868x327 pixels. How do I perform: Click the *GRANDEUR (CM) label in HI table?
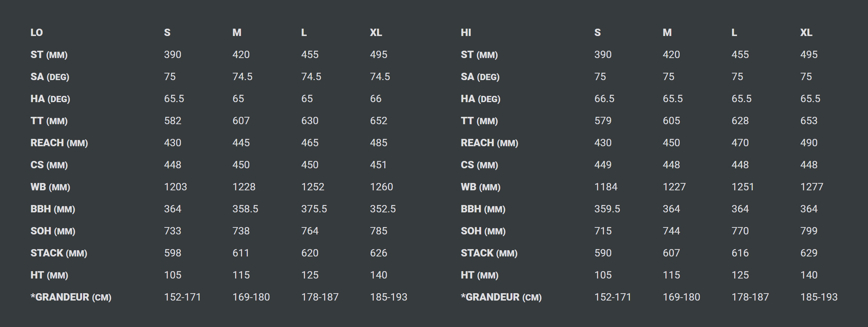coord(501,297)
